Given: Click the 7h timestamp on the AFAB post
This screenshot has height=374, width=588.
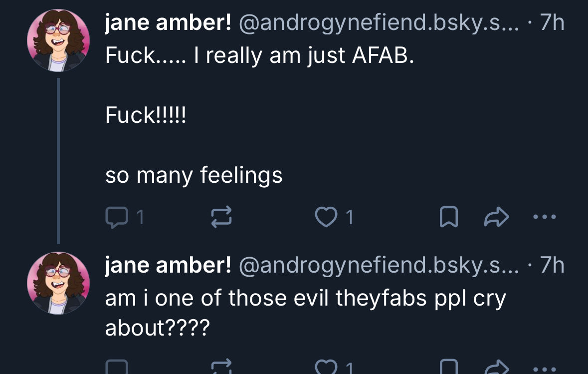Looking at the screenshot, I should [552, 23].
